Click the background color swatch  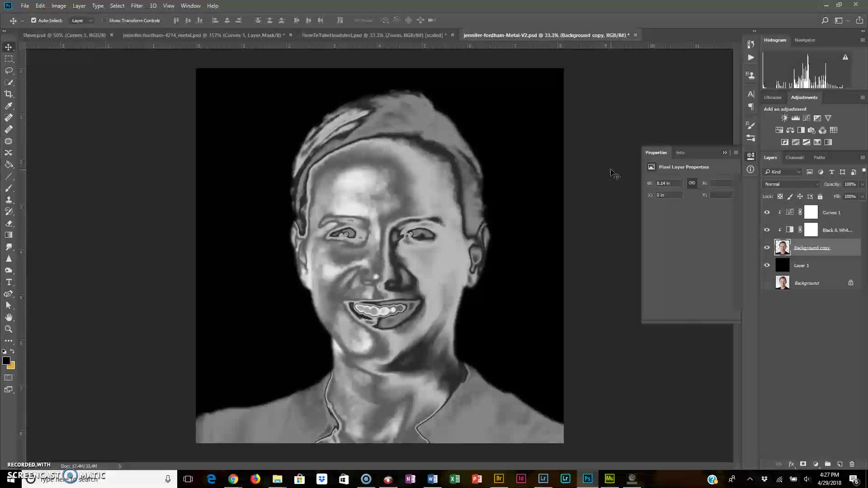coord(12,366)
